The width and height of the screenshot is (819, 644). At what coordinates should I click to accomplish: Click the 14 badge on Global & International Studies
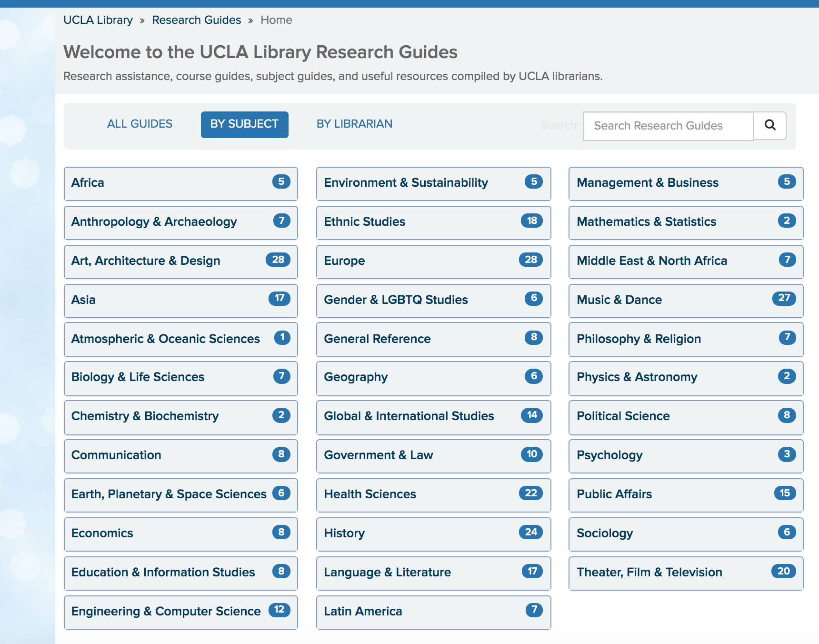531,415
